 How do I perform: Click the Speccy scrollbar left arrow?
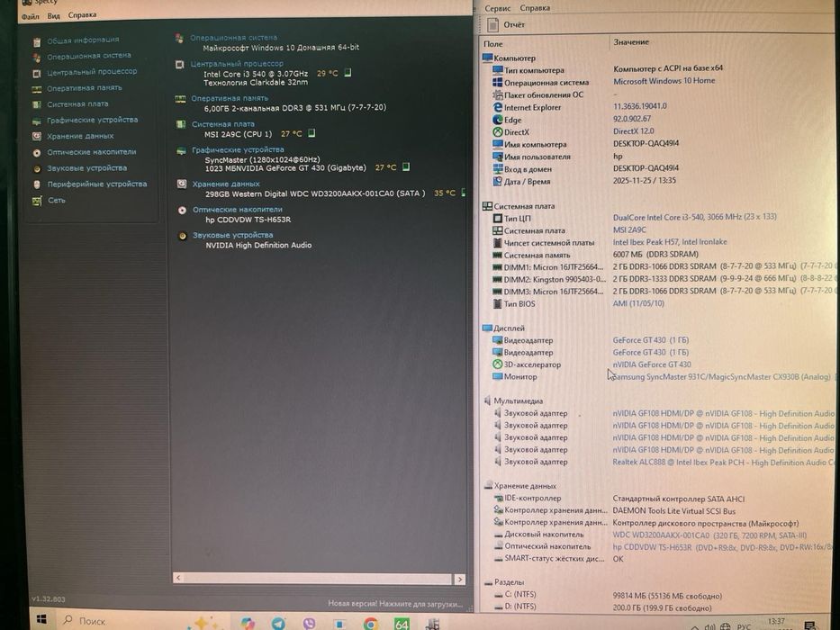[x=178, y=578]
